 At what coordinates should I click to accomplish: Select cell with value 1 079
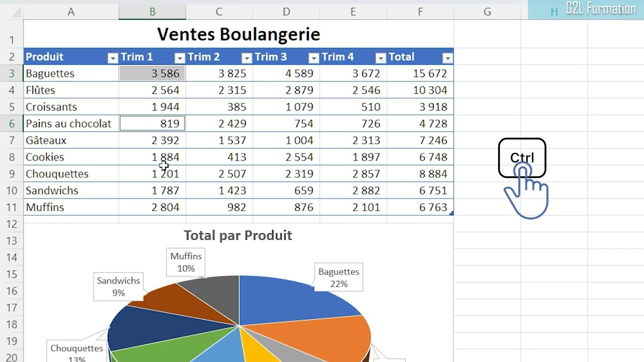click(x=286, y=107)
